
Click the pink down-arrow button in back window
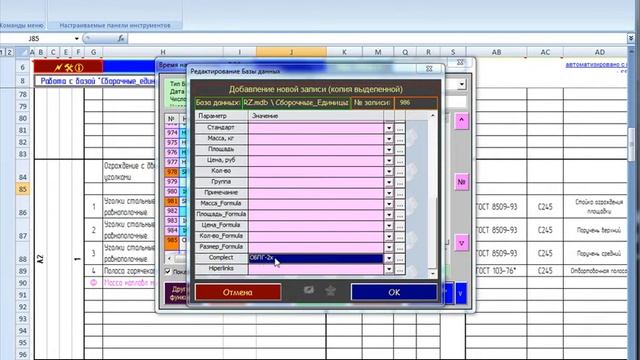click(461, 243)
